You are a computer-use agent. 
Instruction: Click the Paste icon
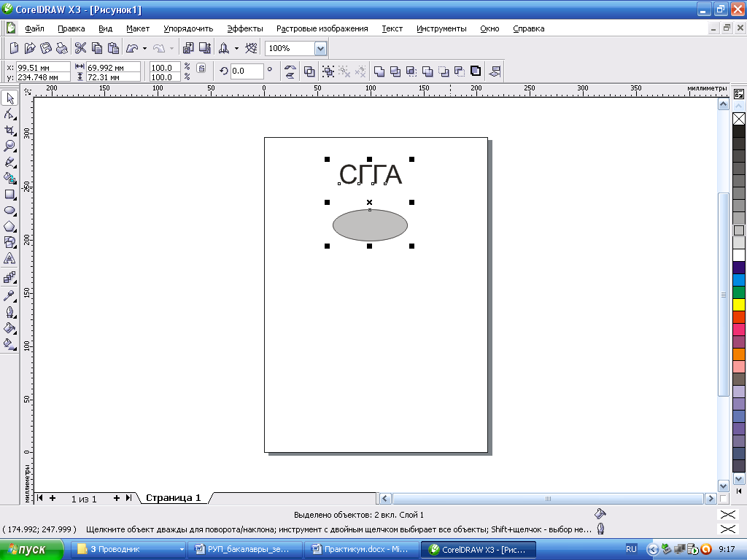point(113,48)
